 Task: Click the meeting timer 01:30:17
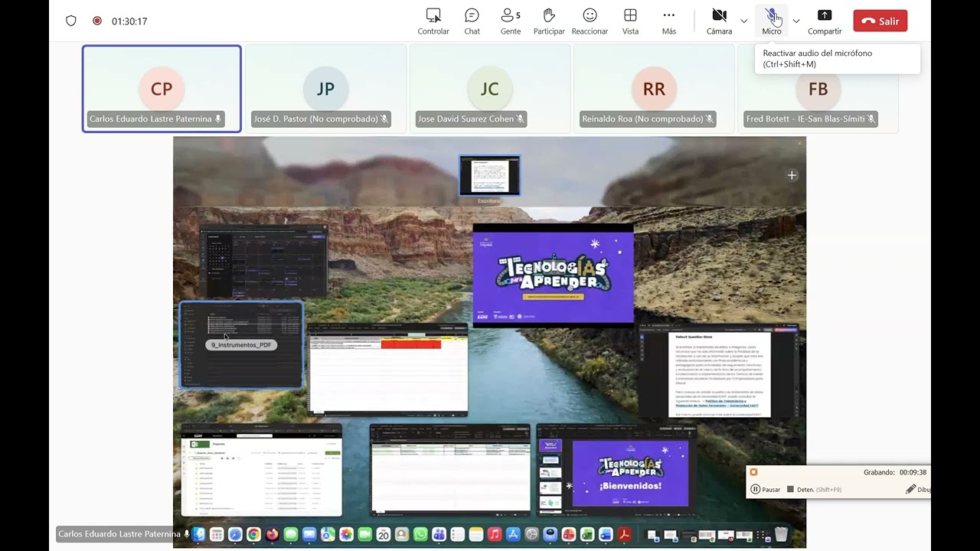[x=129, y=21]
